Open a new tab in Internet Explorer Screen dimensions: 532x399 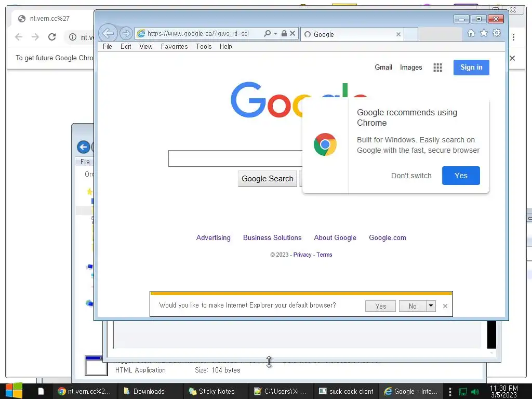click(411, 34)
